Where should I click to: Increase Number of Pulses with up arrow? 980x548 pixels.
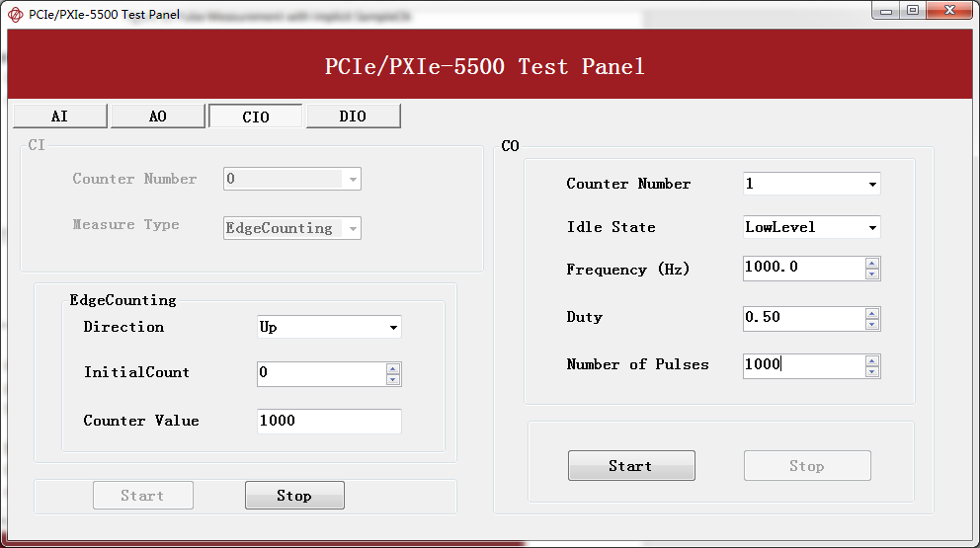872,360
